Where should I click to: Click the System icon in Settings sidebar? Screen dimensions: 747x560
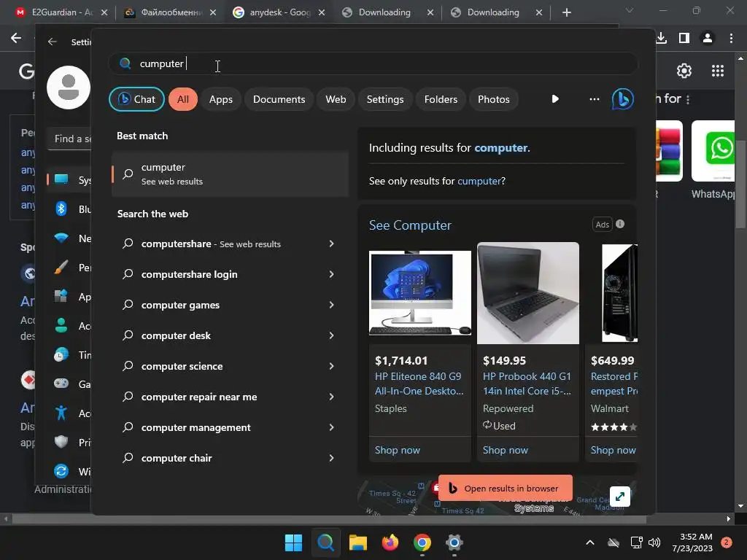coord(61,180)
